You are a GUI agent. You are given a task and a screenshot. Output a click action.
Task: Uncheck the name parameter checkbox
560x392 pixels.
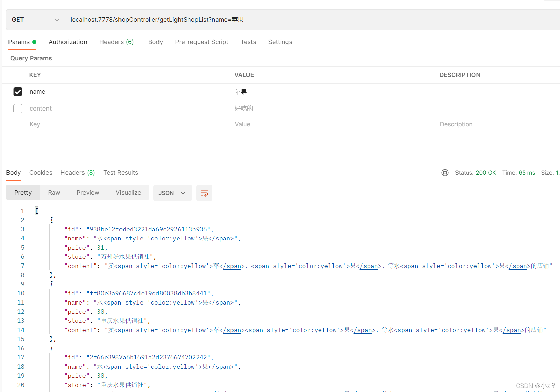point(18,92)
